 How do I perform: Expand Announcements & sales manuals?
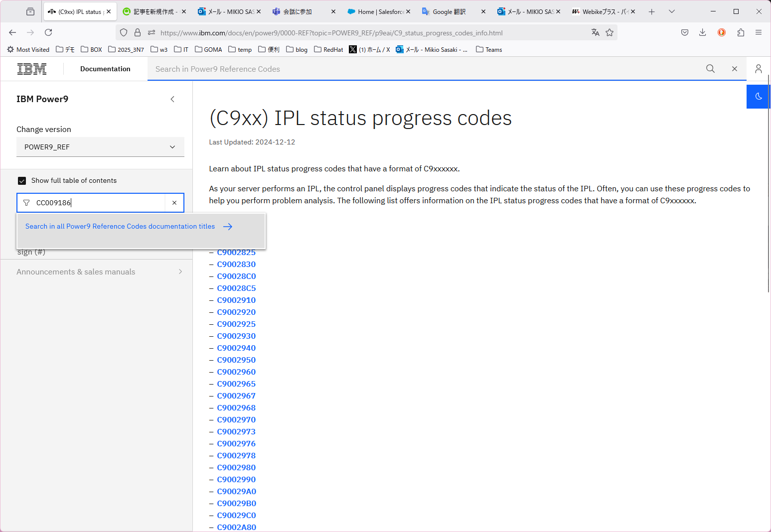100,272
